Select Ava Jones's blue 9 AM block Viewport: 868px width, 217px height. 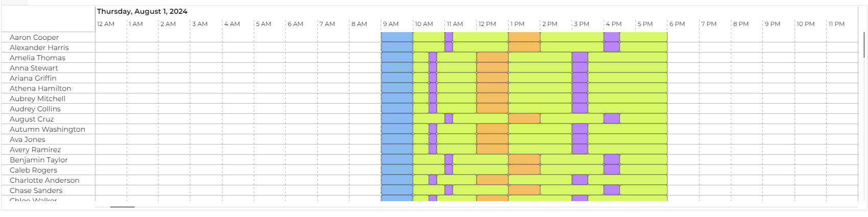396,139
